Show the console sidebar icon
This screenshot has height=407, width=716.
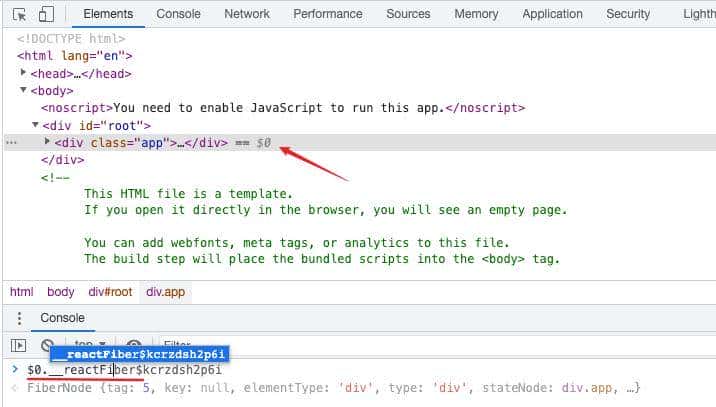click(18, 345)
